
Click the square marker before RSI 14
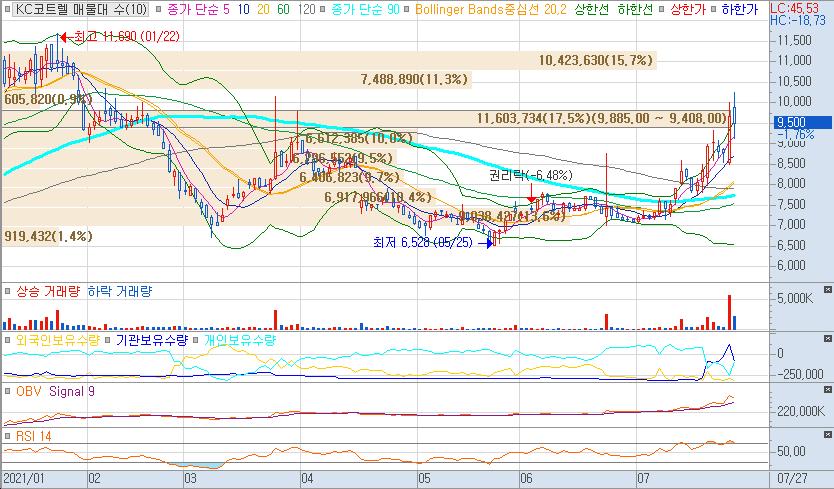pyautogui.click(x=8, y=436)
